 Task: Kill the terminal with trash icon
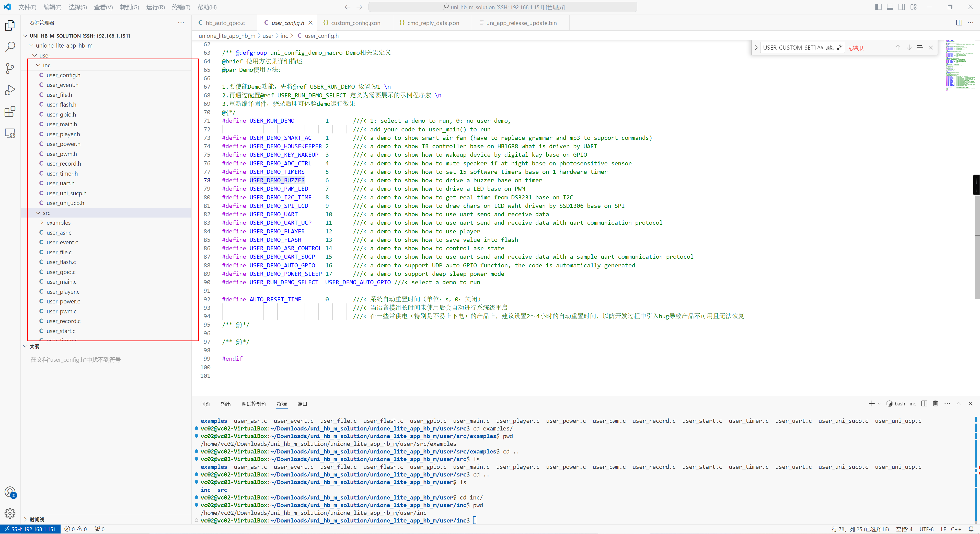[x=936, y=403]
